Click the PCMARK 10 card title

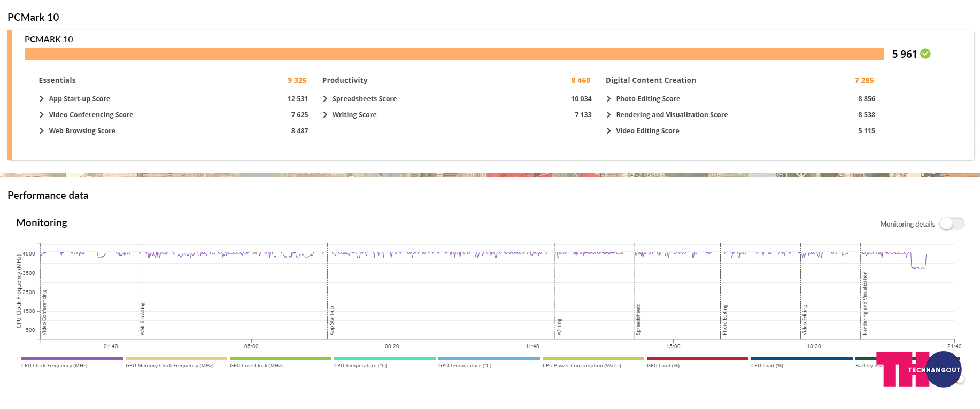49,39
